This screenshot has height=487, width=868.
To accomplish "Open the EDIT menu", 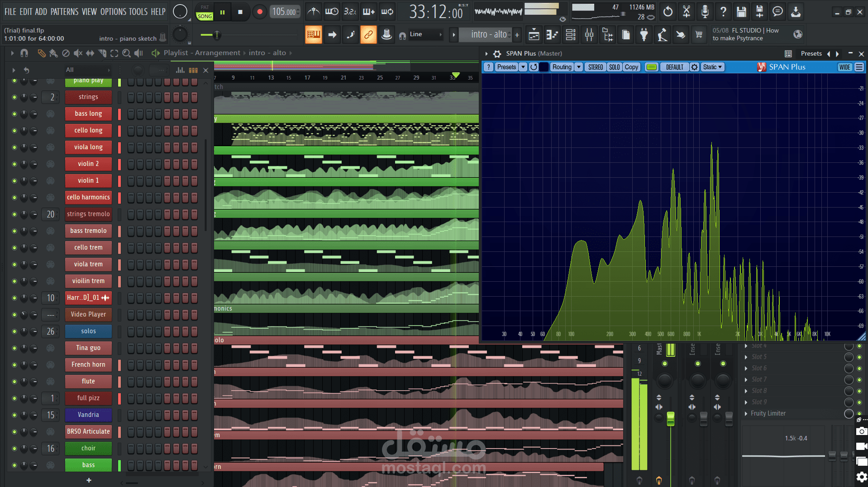I will pos(26,12).
